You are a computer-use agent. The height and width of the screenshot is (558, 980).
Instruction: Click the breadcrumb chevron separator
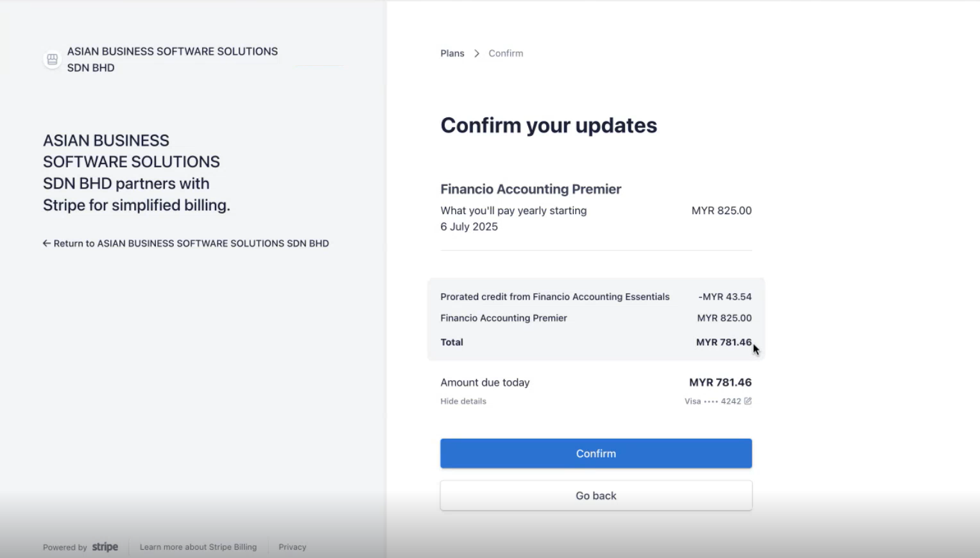(476, 54)
